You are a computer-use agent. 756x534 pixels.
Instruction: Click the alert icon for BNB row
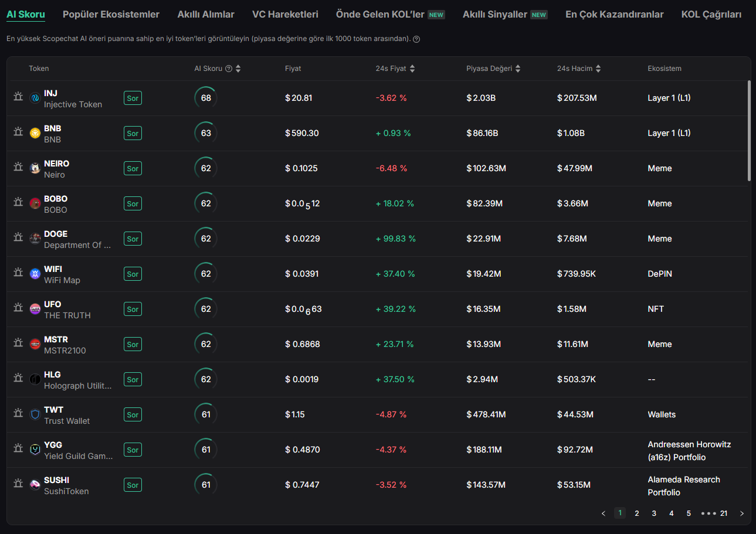(18, 132)
